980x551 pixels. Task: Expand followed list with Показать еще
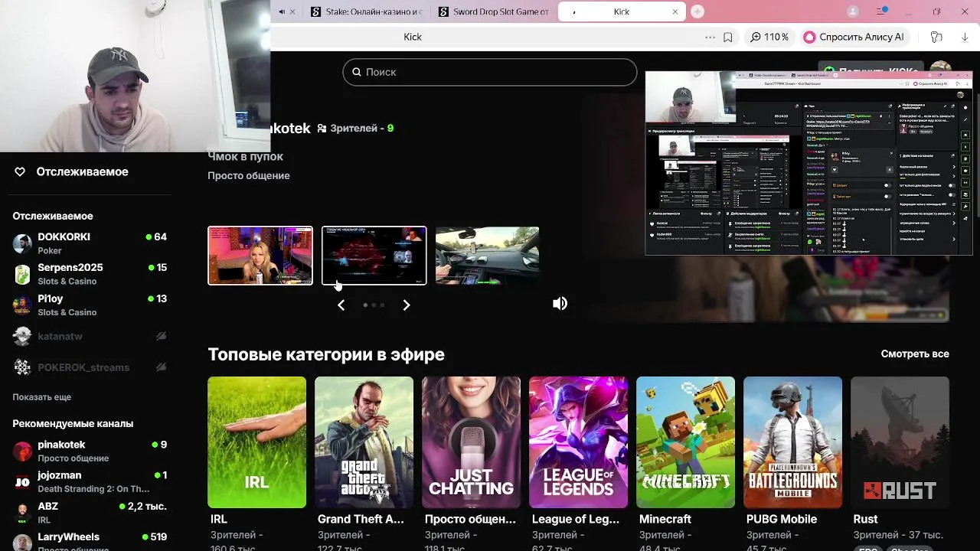[x=41, y=397]
